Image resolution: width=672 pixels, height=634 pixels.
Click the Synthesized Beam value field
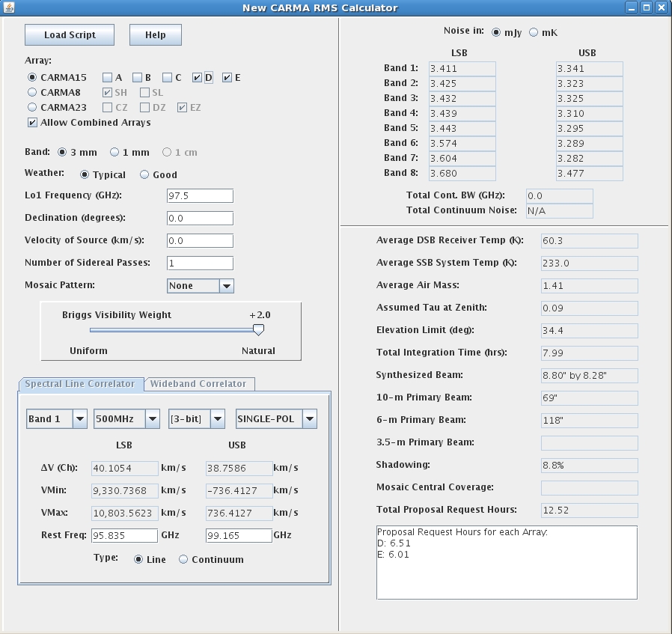coord(589,376)
